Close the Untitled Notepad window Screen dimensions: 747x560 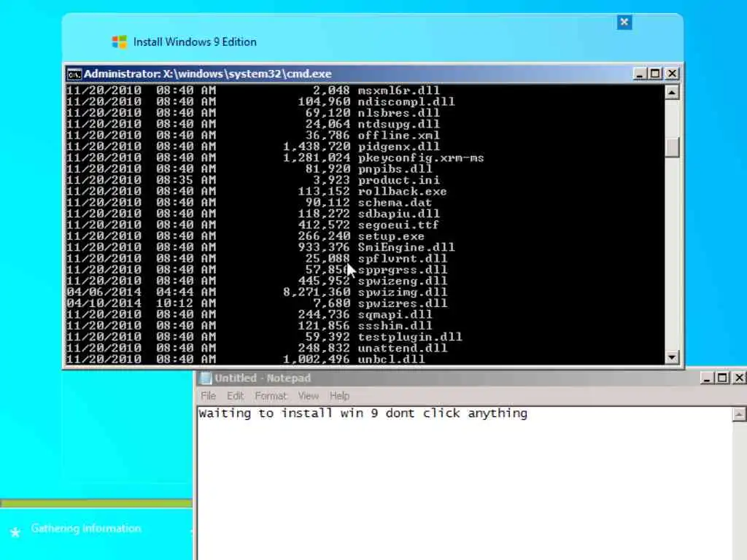click(739, 378)
